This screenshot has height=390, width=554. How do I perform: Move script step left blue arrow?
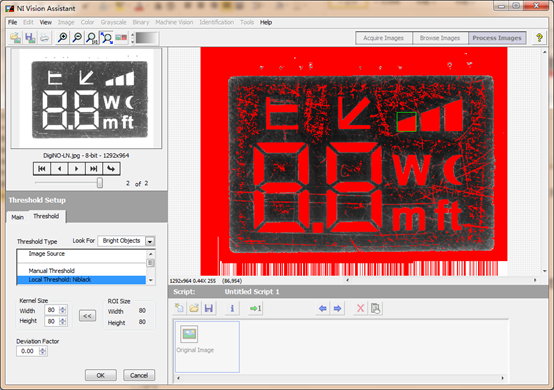pyautogui.click(x=322, y=308)
